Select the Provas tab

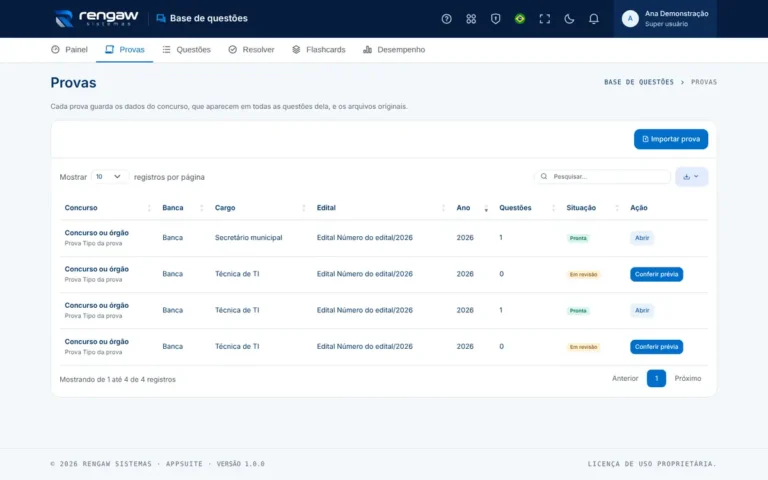(124, 49)
